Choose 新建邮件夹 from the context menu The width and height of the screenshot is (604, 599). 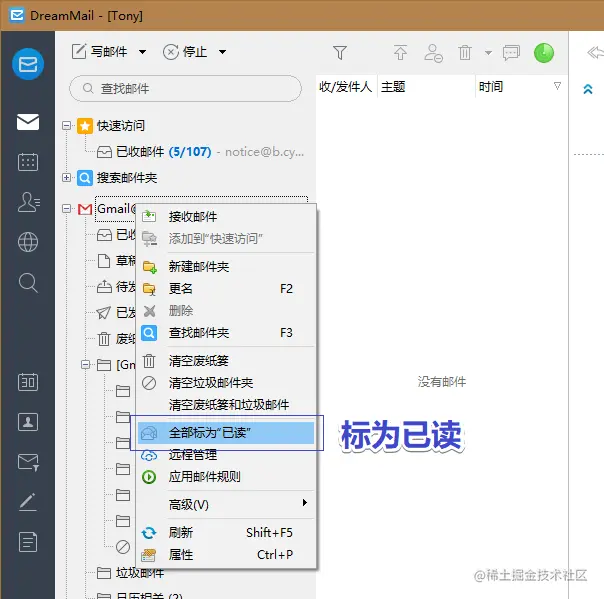[x=226, y=267]
